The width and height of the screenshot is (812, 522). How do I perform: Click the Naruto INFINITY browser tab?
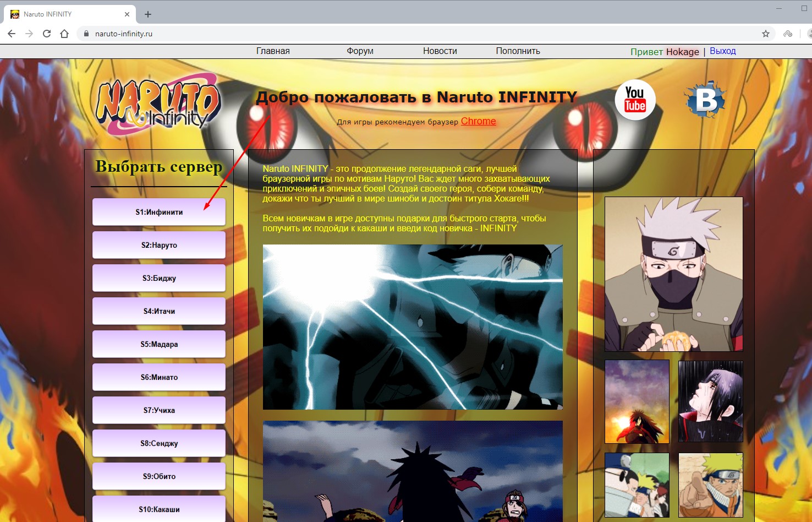pyautogui.click(x=70, y=14)
